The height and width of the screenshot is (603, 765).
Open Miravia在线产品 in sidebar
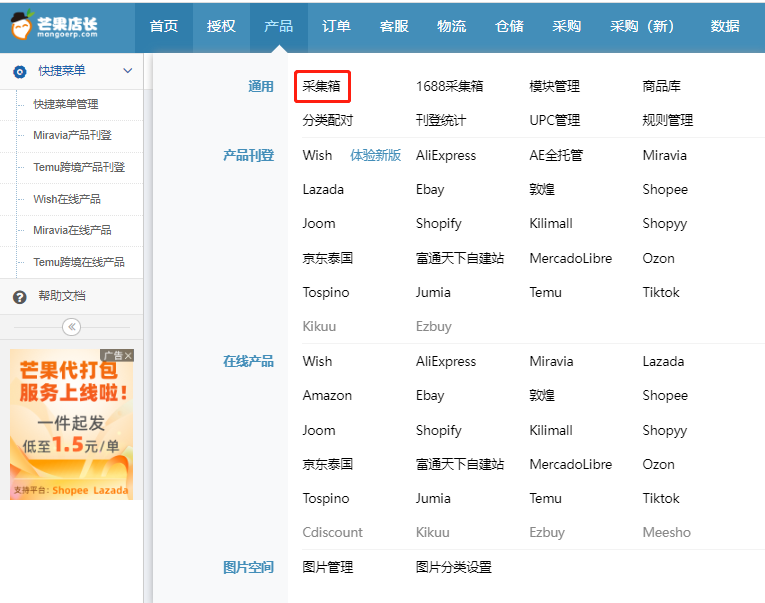(x=72, y=230)
